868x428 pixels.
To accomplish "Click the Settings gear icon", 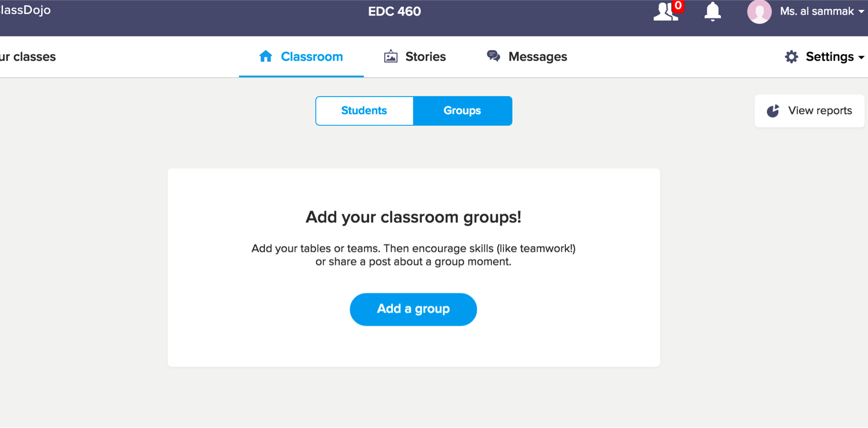I will coord(791,57).
